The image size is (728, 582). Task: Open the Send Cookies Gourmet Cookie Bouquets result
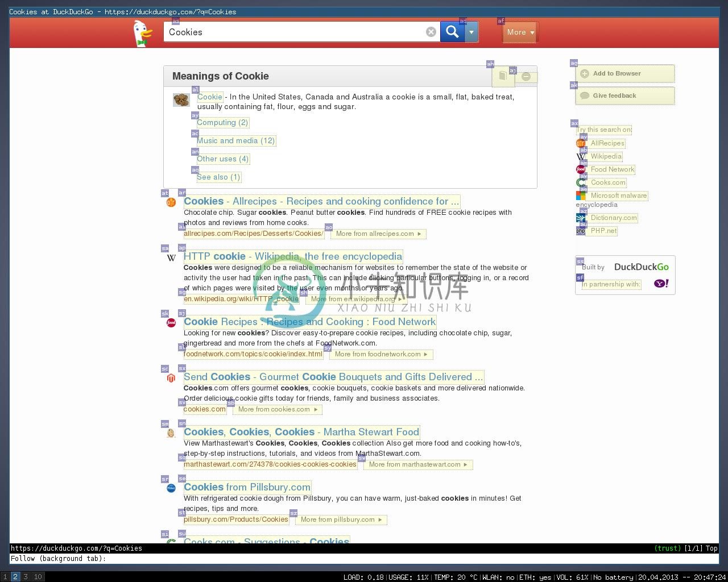point(333,377)
